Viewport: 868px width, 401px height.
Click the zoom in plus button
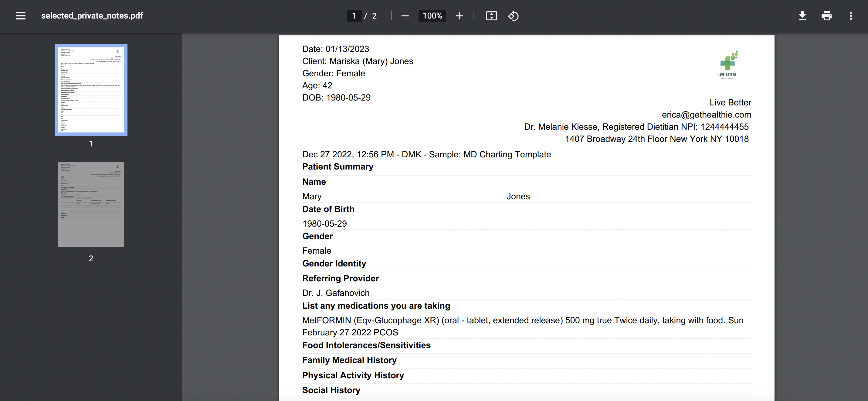tap(459, 16)
